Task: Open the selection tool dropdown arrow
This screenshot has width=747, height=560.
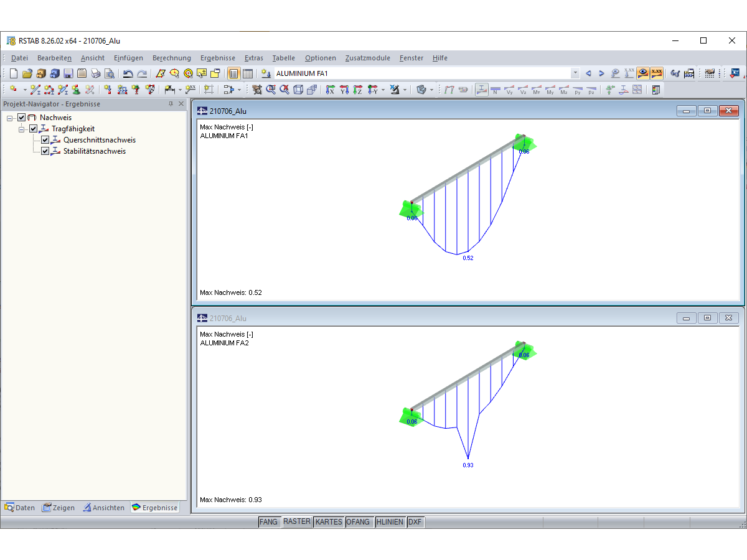Action: 240,90
